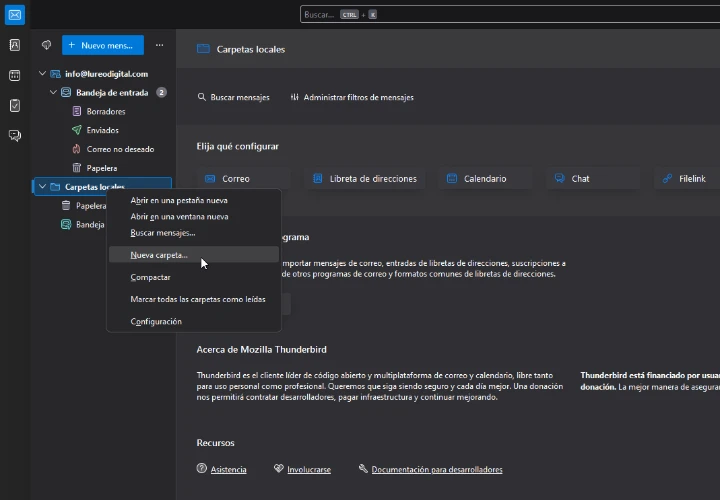Image resolution: width=720 pixels, height=500 pixels.
Task: Open the Mail space icon
Action: [x=15, y=15]
